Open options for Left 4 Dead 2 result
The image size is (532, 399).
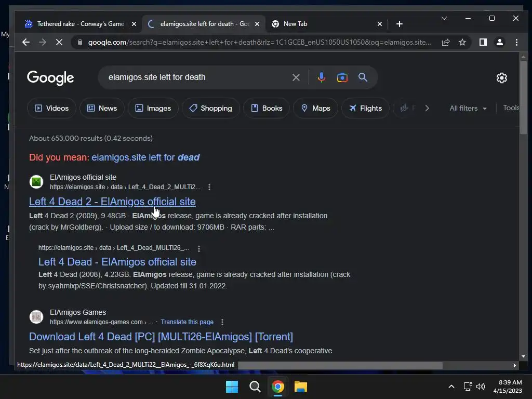(x=209, y=187)
